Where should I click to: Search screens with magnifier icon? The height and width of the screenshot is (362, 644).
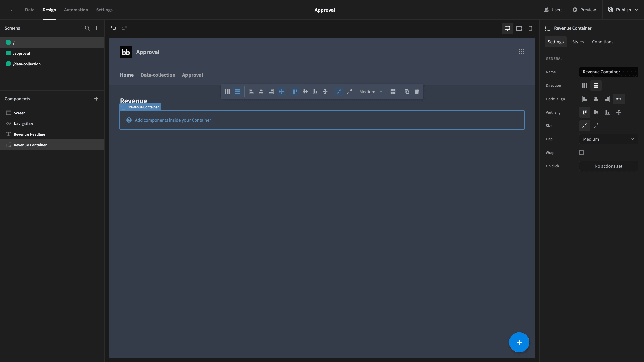pyautogui.click(x=87, y=28)
